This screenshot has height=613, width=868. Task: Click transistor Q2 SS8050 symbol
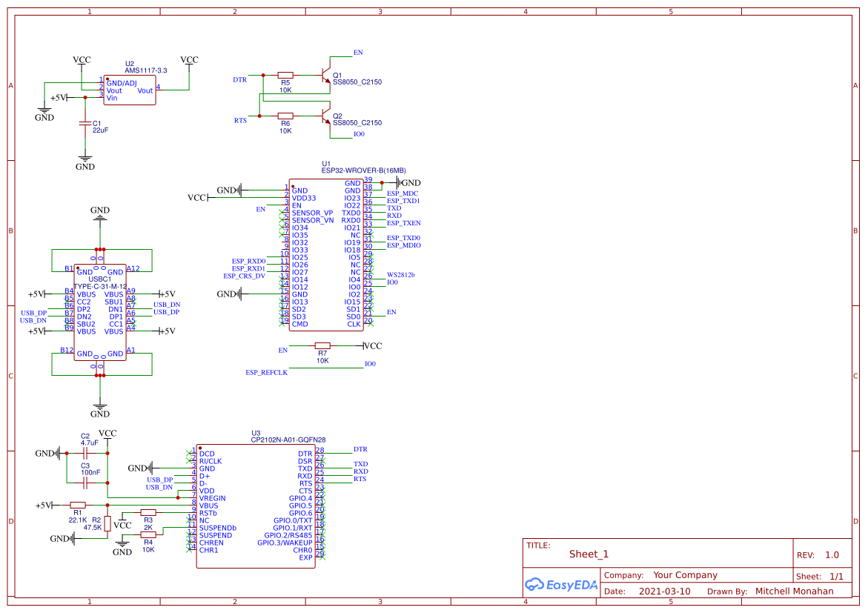[326, 117]
